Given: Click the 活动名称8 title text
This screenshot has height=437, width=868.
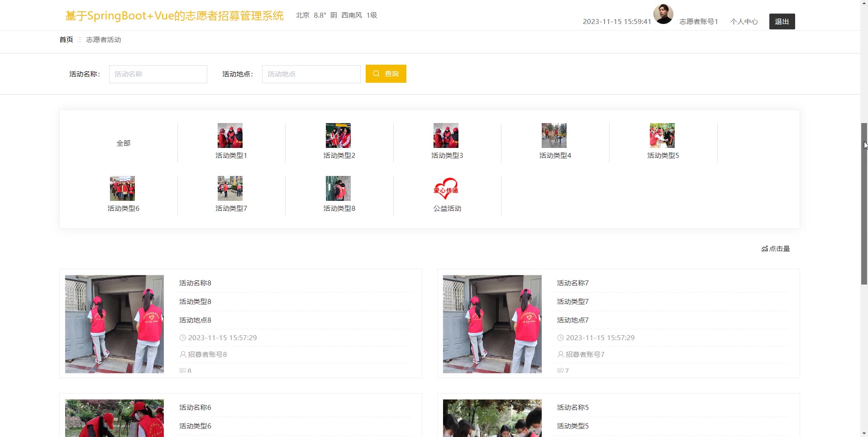Looking at the screenshot, I should point(195,283).
